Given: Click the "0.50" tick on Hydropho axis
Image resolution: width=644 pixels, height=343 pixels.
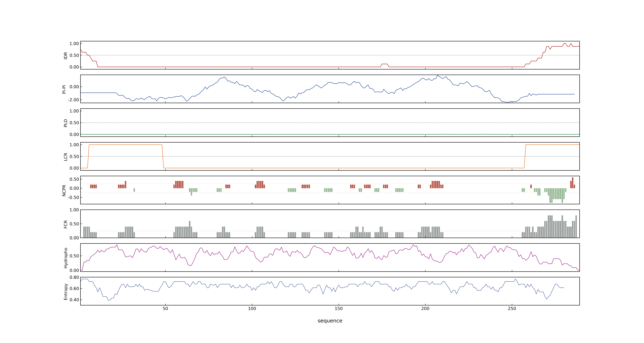Looking at the screenshot, I should (74, 256).
